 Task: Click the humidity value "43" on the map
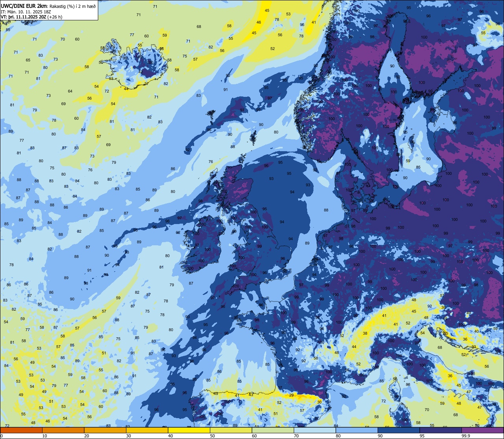tap(251, 395)
